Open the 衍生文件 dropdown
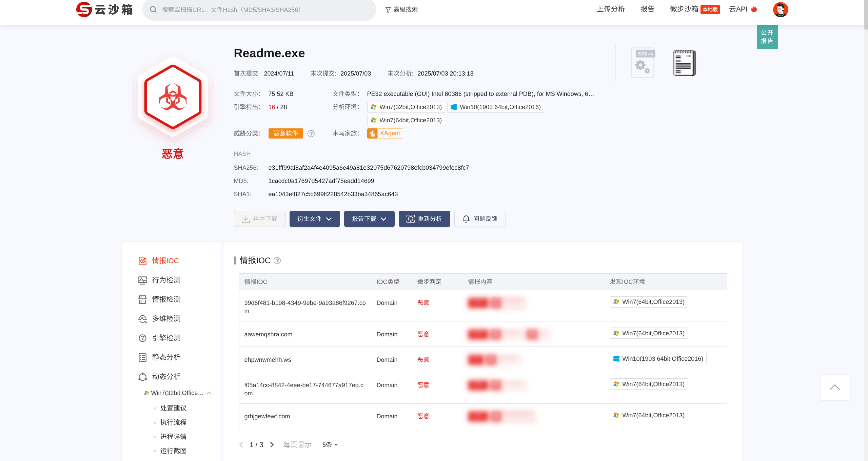 (x=314, y=219)
